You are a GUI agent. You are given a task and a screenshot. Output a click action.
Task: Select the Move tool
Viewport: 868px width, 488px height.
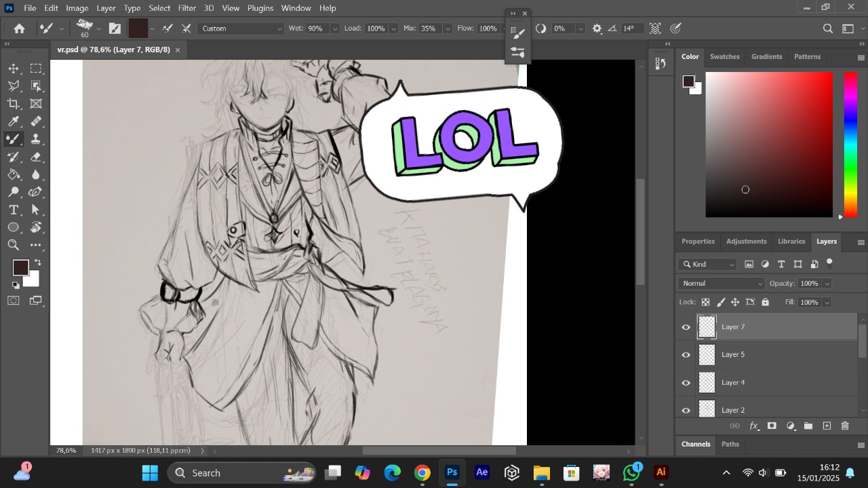14,69
